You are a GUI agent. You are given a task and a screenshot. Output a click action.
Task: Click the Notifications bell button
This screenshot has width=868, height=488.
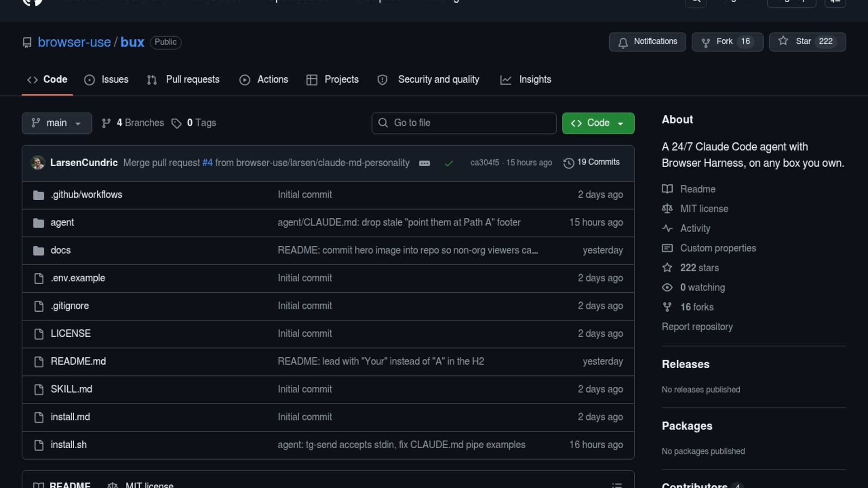pos(647,42)
